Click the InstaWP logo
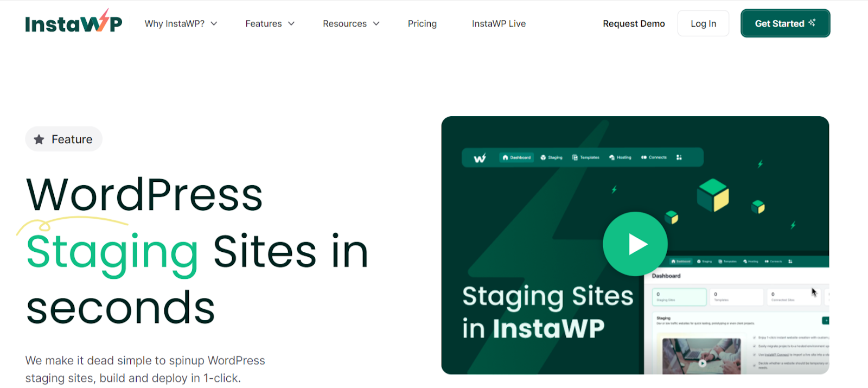This screenshot has height=388, width=868. 74,22
